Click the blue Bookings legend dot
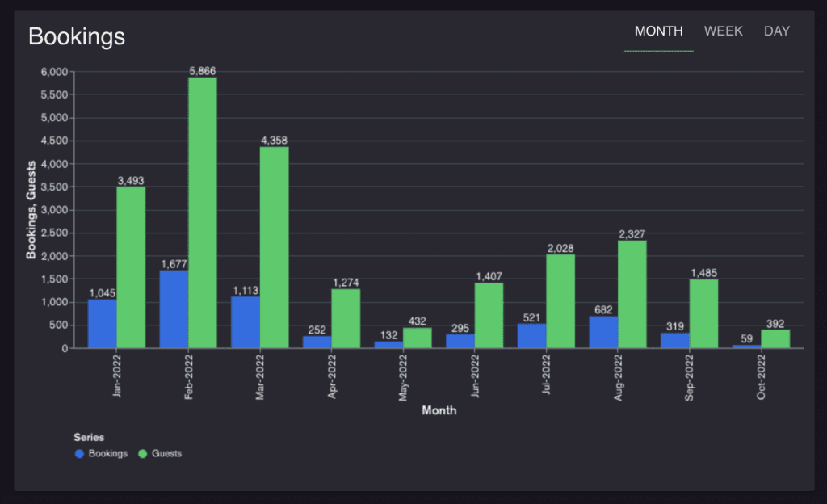The width and height of the screenshot is (827, 504). point(80,453)
